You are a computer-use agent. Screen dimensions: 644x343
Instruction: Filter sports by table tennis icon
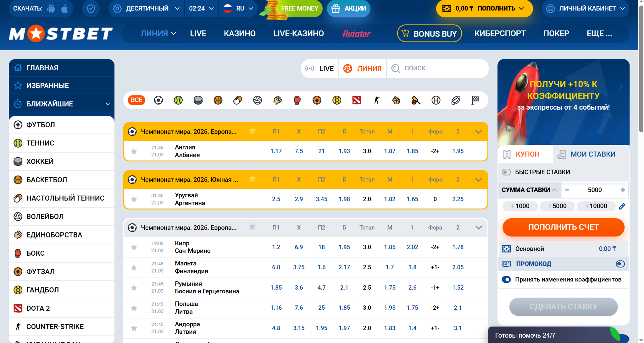pos(238,100)
